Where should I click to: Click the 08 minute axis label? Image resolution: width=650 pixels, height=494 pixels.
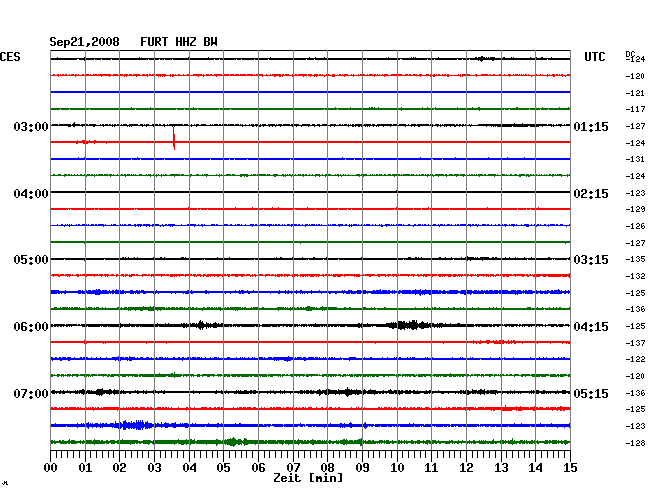(x=327, y=468)
